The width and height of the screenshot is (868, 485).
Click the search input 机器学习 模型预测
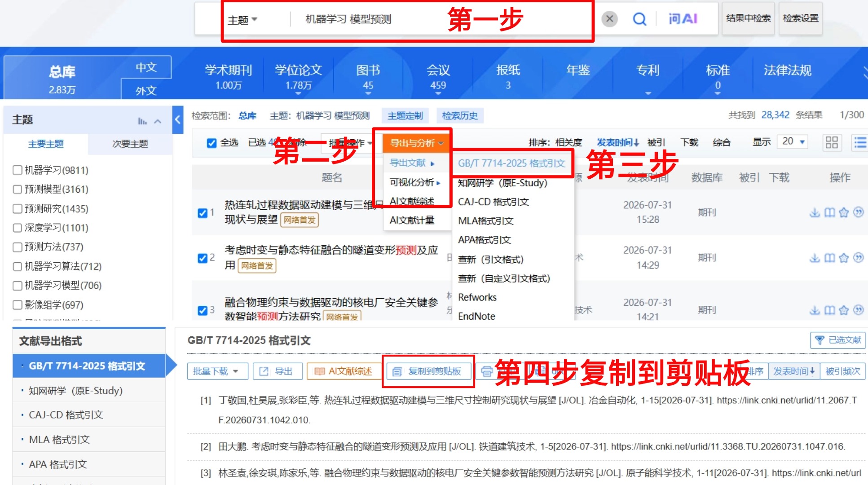[348, 19]
